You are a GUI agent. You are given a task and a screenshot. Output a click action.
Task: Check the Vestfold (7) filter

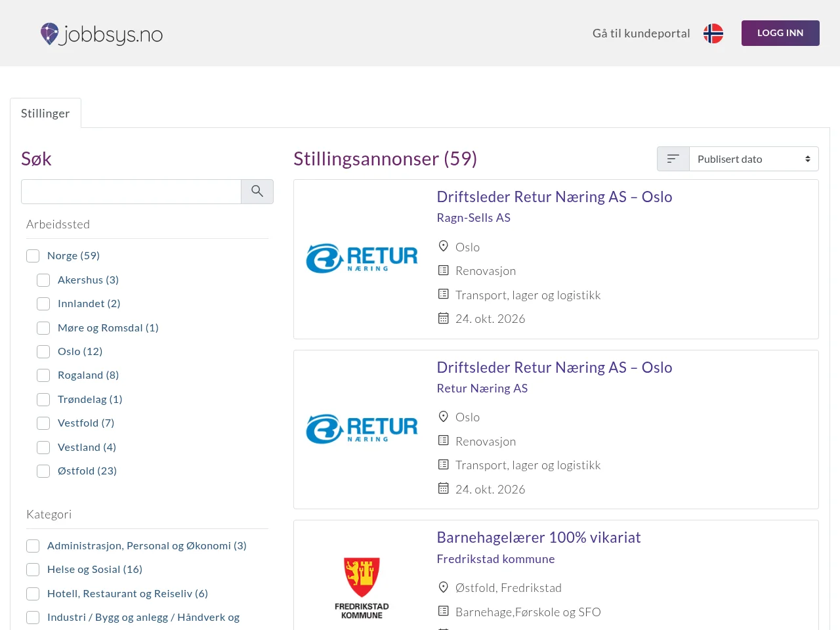(43, 423)
